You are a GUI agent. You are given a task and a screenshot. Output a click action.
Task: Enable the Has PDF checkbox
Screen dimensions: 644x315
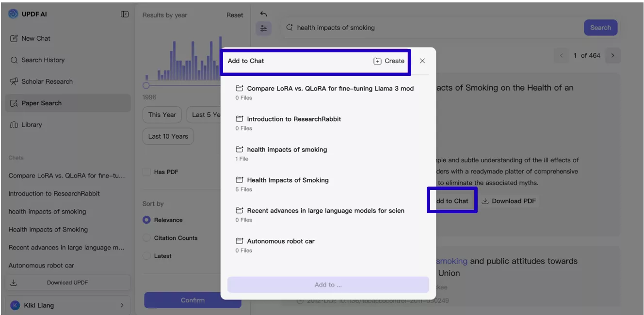tap(146, 172)
